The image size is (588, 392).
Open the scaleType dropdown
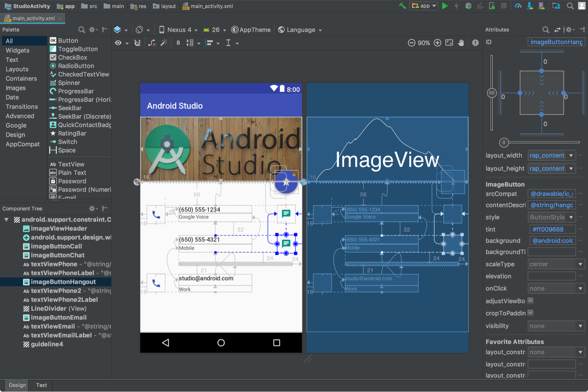[x=556, y=264]
